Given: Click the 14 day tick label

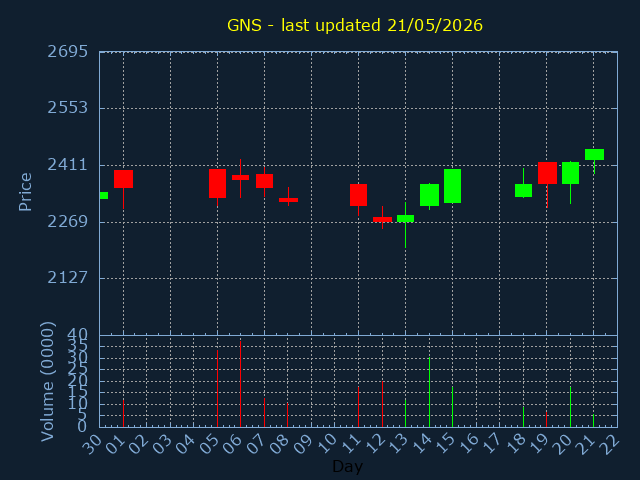Looking at the screenshot, I should [x=421, y=443].
